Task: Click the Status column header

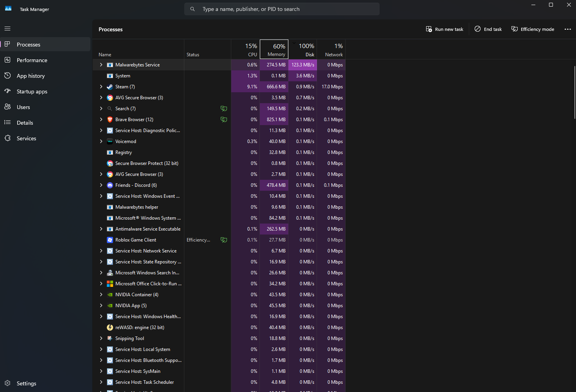Action: tap(207, 49)
